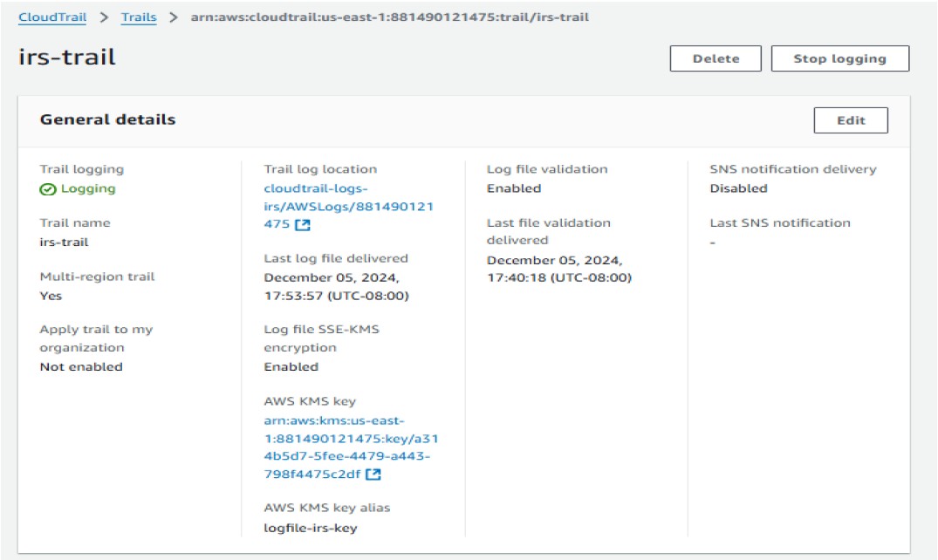
Task: Select the last file validation delivered timestamp
Action: pyautogui.click(x=559, y=269)
